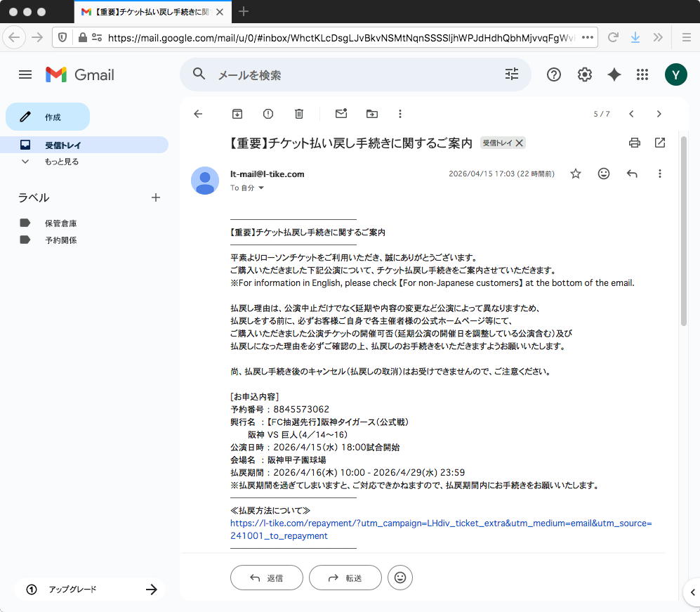Go back to inbox arrow
Image resolution: width=700 pixels, height=612 pixels.
pos(198,114)
